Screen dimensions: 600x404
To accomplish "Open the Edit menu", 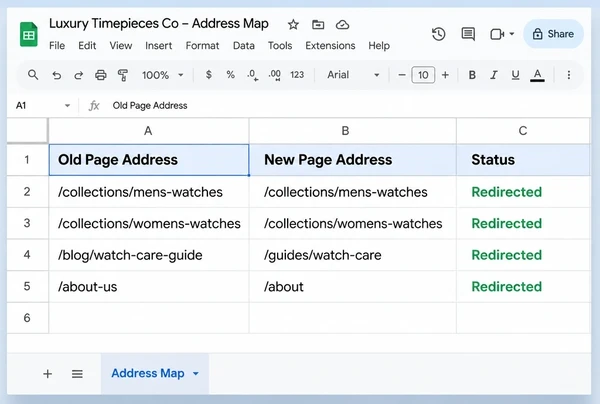I will tap(87, 46).
